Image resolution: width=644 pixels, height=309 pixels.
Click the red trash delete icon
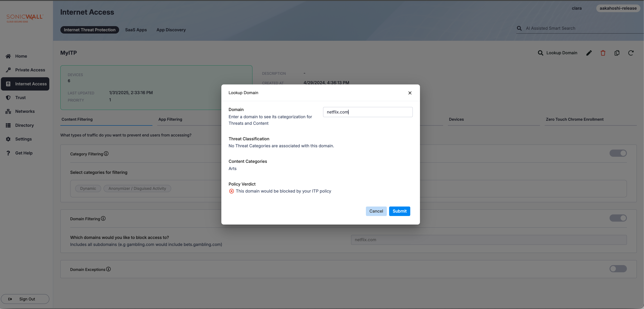coord(603,53)
